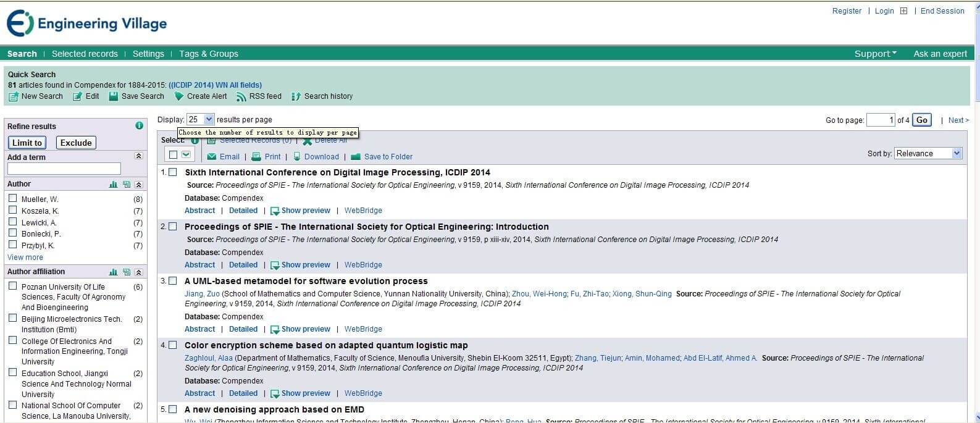Click the Go page button
Viewport: 980px width, 423px height.
(922, 120)
